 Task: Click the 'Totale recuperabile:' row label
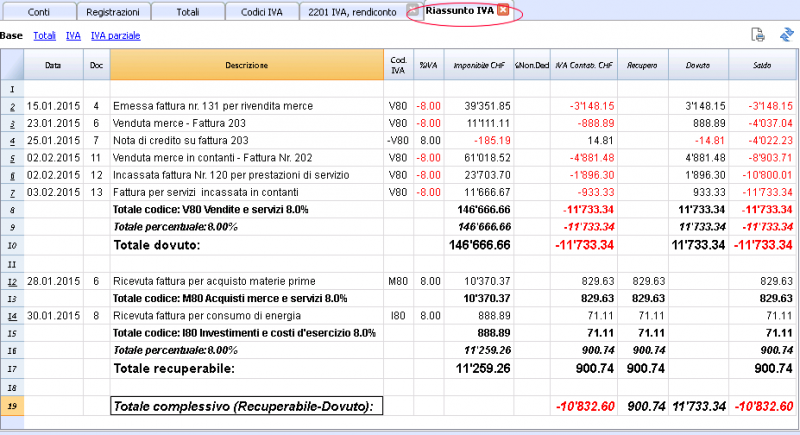coord(174,369)
